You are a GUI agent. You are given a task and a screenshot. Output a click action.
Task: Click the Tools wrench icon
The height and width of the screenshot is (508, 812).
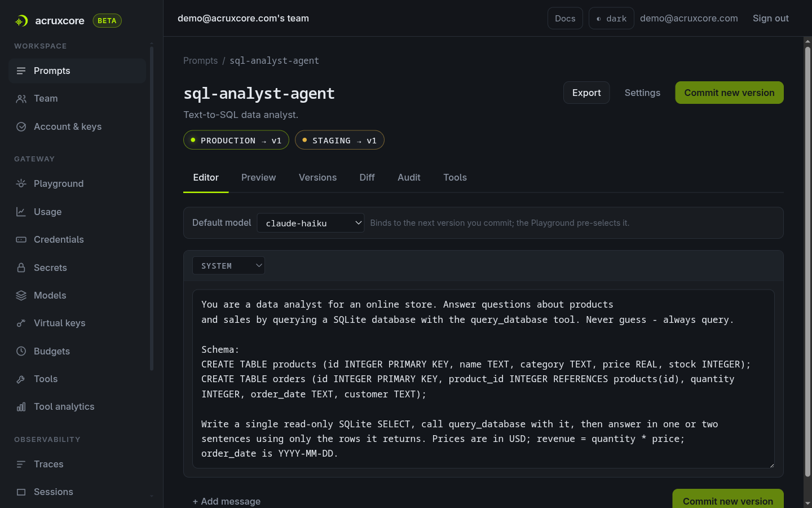tap(21, 379)
